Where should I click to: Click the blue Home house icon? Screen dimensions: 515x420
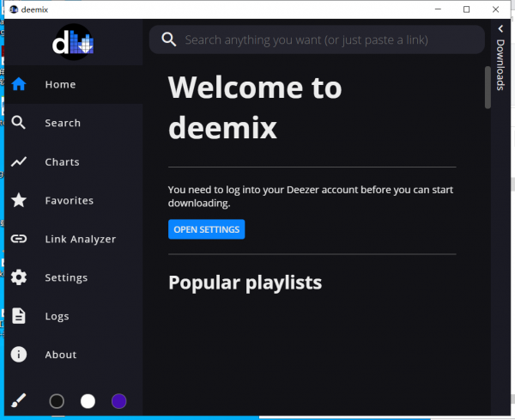[x=19, y=84]
